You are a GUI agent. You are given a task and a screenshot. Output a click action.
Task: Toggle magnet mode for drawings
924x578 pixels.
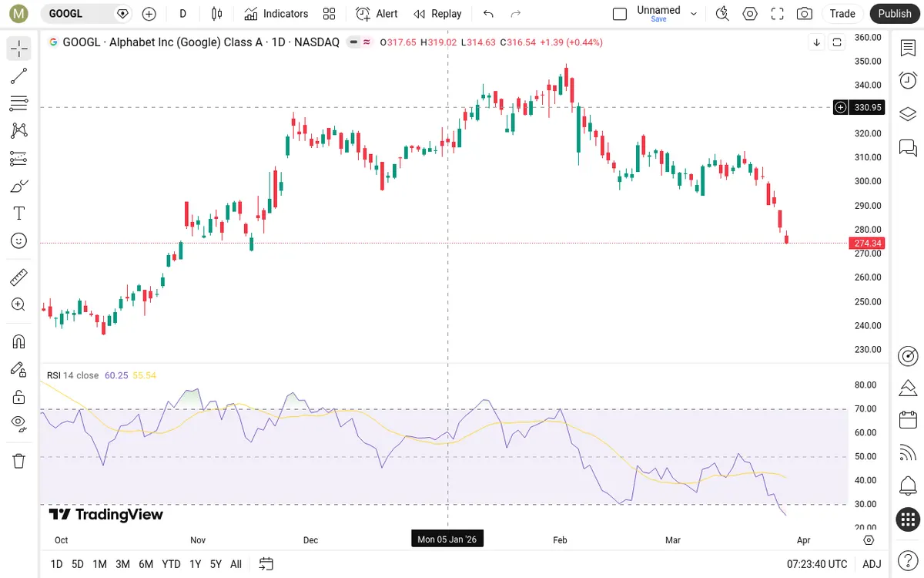tap(19, 341)
